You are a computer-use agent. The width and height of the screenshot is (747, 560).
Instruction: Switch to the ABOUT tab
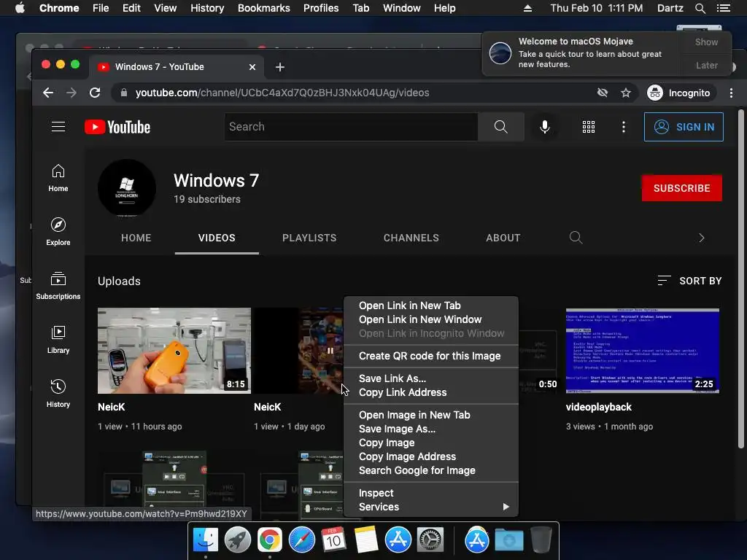pyautogui.click(x=503, y=238)
